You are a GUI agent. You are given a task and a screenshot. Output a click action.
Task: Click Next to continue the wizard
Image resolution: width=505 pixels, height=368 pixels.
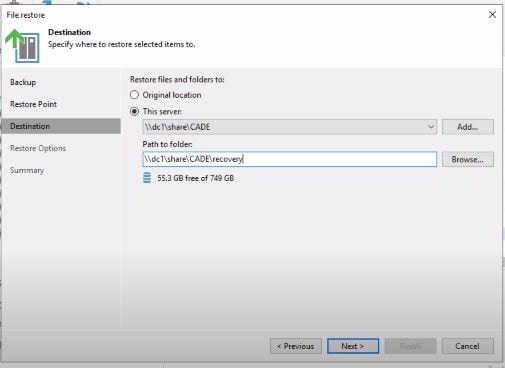pos(353,346)
